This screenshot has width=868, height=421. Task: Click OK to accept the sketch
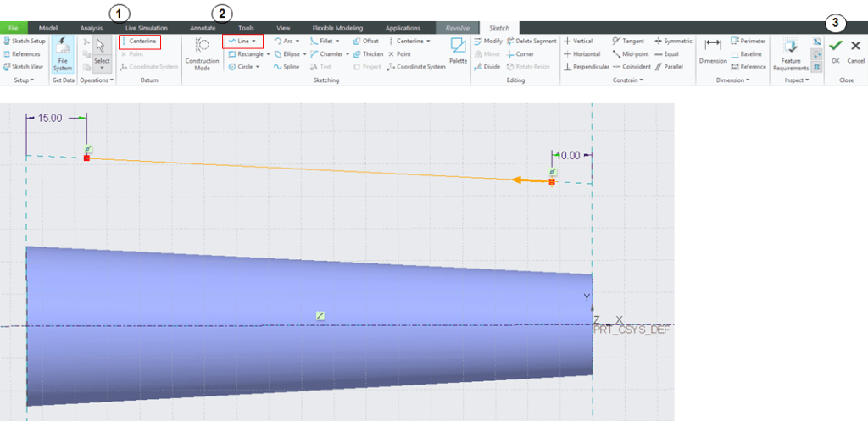click(x=836, y=49)
